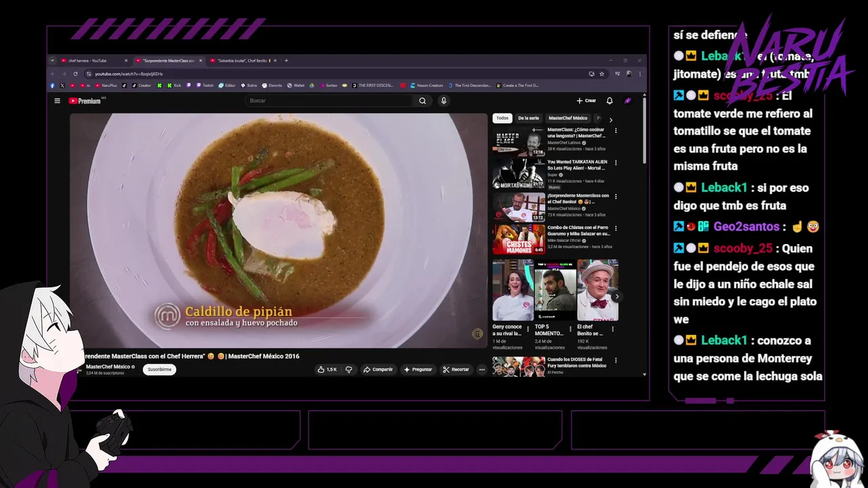Open the YouTube guide hamburger menu
This screenshot has width=868, height=488.
57,101
